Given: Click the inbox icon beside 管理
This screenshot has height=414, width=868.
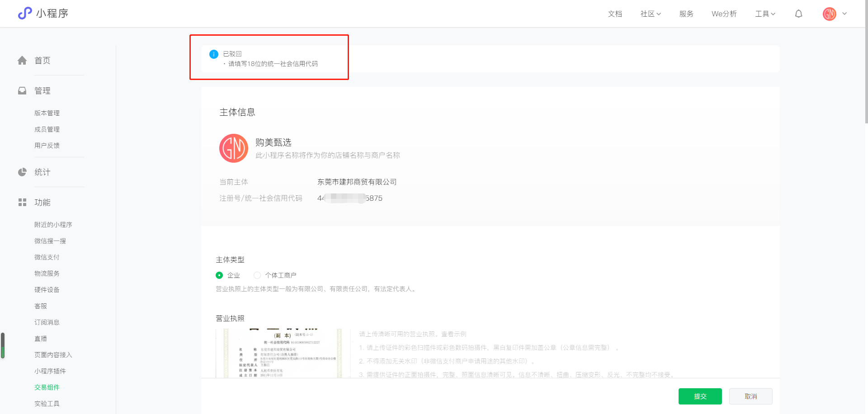Looking at the screenshot, I should (x=22, y=90).
